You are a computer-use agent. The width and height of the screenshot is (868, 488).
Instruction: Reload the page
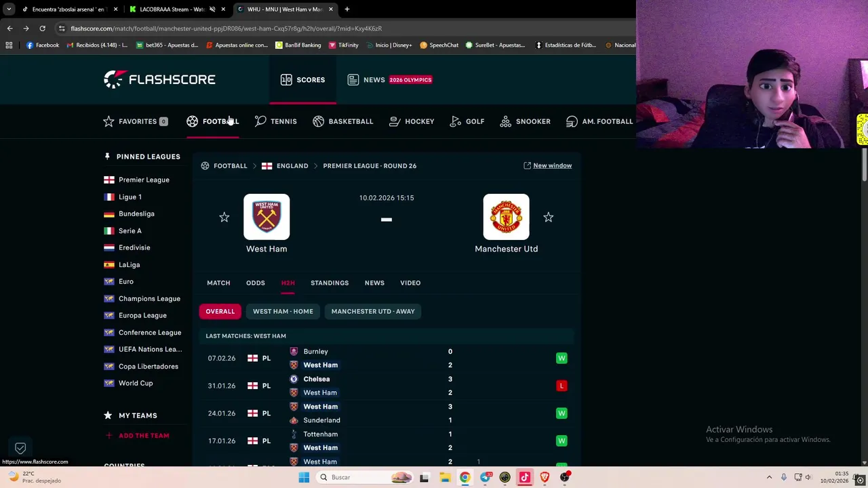[42, 28]
